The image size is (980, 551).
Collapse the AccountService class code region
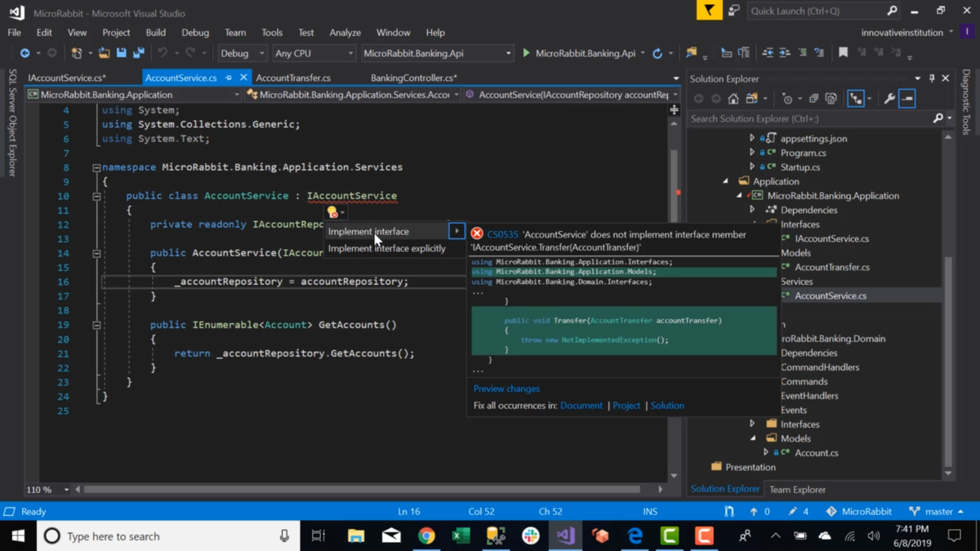96,196
